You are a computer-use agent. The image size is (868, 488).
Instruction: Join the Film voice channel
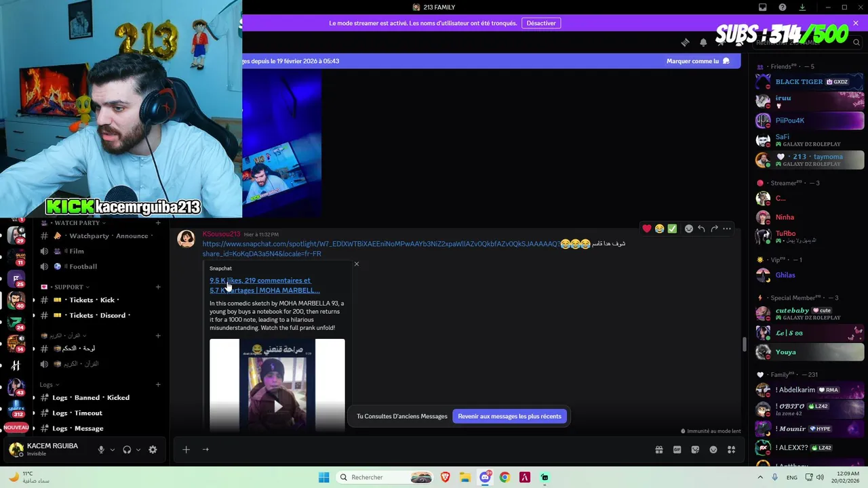(x=100, y=251)
